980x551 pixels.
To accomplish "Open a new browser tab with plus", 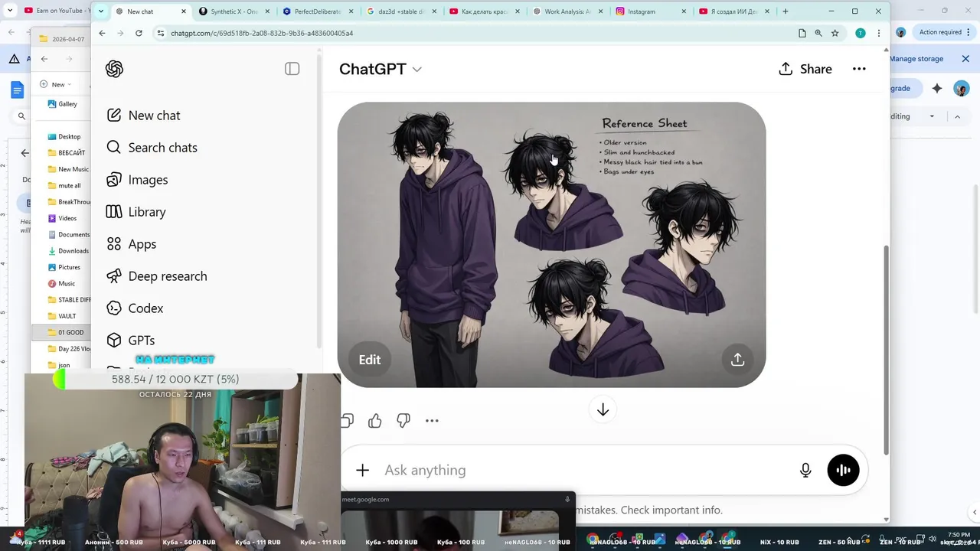I will click(786, 11).
